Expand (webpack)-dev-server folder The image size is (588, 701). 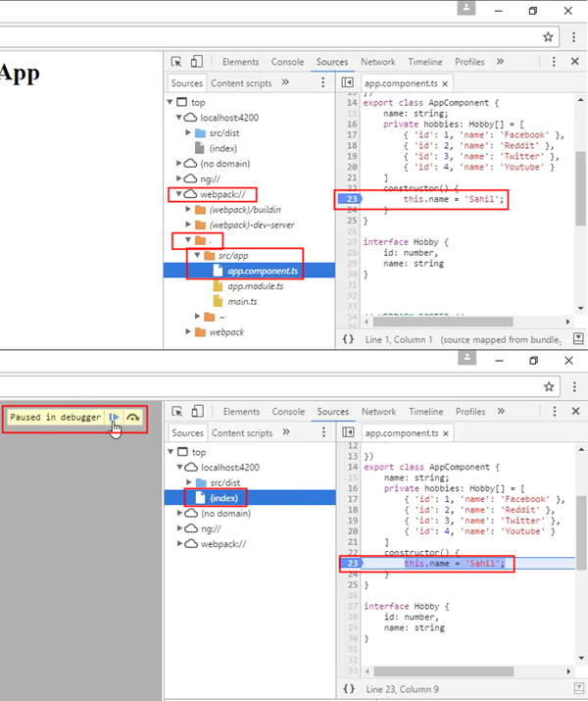(x=188, y=225)
